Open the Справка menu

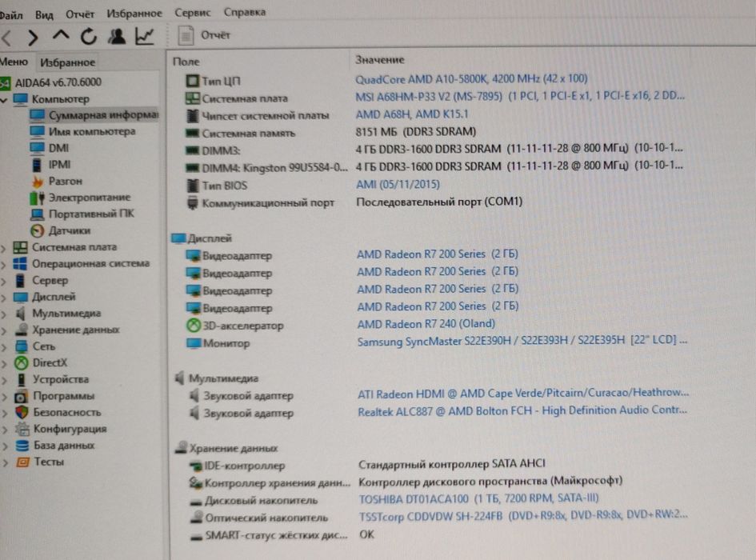click(x=245, y=12)
